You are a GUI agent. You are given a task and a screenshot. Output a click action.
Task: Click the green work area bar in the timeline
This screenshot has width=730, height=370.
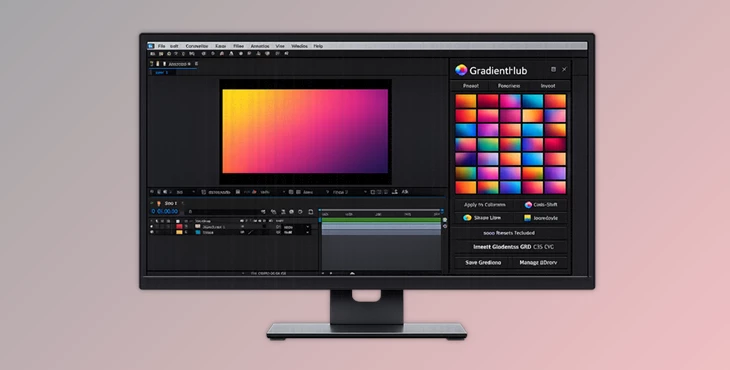[381, 220]
